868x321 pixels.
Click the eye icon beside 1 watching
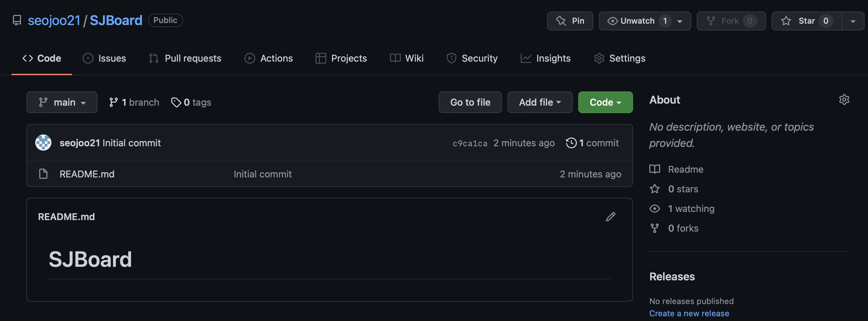click(x=655, y=209)
